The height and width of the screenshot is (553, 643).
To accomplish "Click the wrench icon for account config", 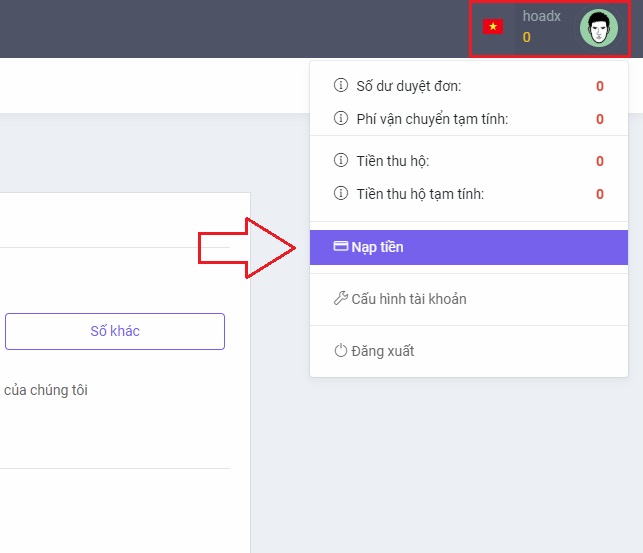I will [340, 299].
